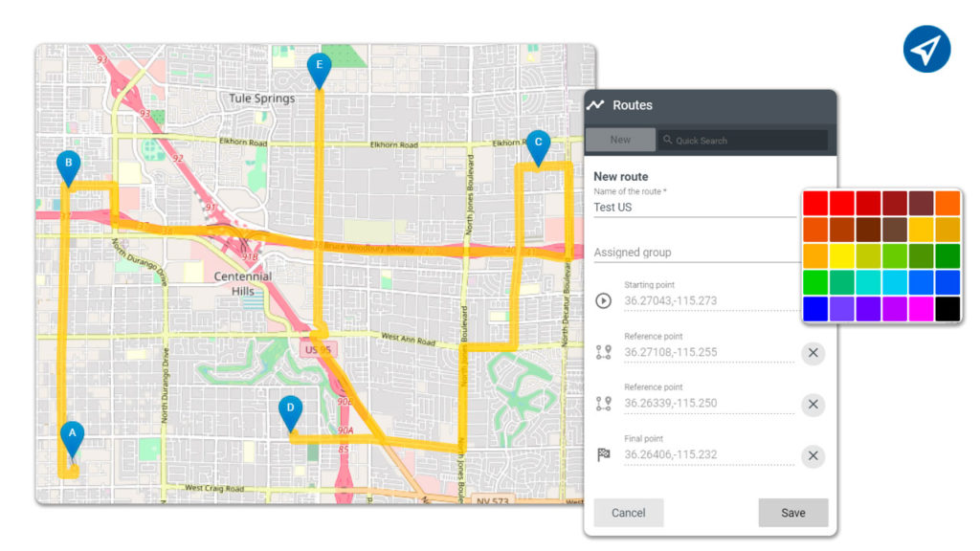Select map marker D
980x551 pixels.
click(290, 413)
